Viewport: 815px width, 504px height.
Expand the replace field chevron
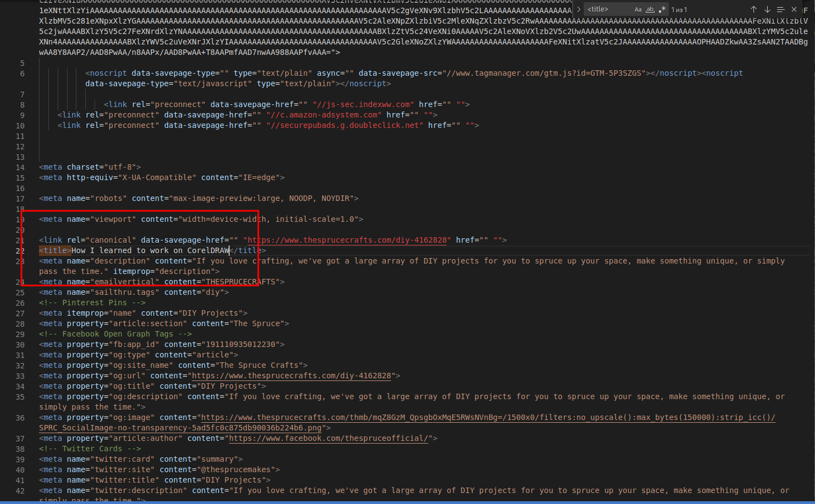point(579,9)
